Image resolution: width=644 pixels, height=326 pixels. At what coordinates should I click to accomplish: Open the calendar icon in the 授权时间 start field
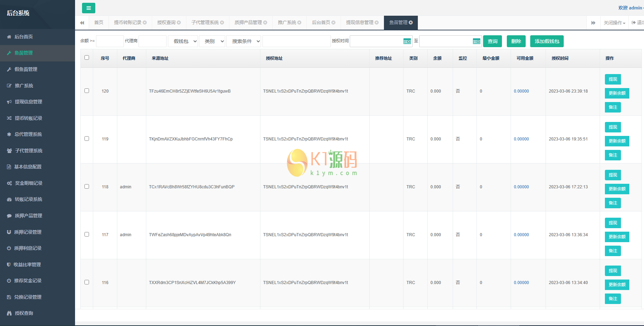(407, 41)
